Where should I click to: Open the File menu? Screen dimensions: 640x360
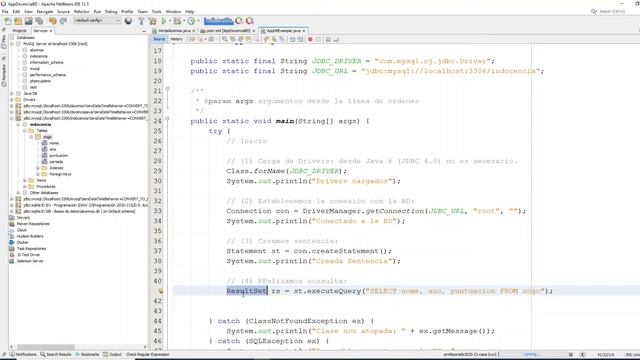coord(5,12)
